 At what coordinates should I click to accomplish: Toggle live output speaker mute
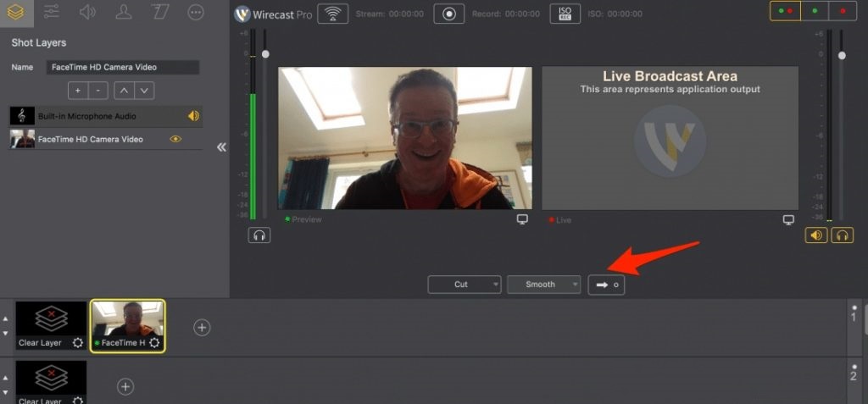pos(816,235)
